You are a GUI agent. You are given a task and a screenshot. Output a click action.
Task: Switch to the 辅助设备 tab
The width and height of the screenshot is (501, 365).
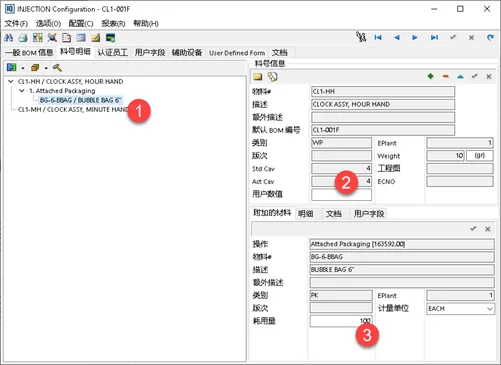click(187, 52)
